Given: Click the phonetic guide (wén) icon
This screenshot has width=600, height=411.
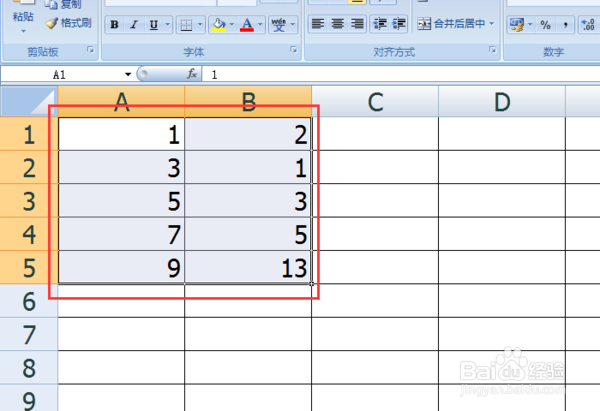Looking at the screenshot, I should [279, 25].
